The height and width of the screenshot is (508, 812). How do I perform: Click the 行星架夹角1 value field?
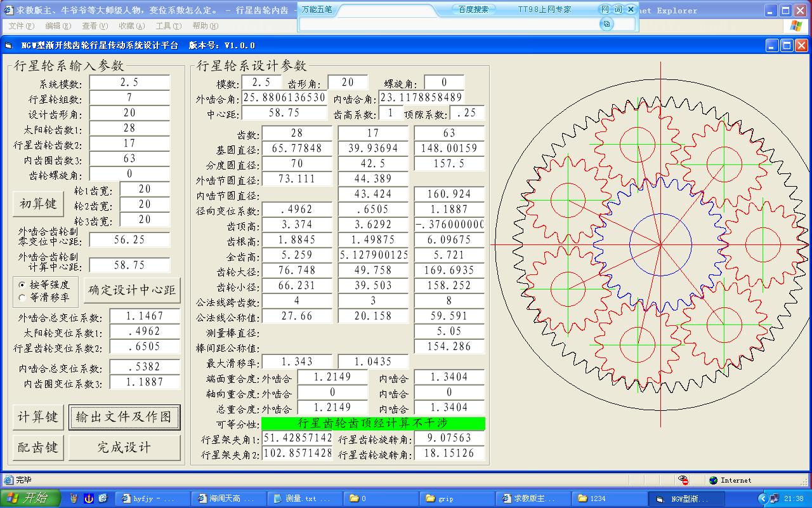(297, 438)
